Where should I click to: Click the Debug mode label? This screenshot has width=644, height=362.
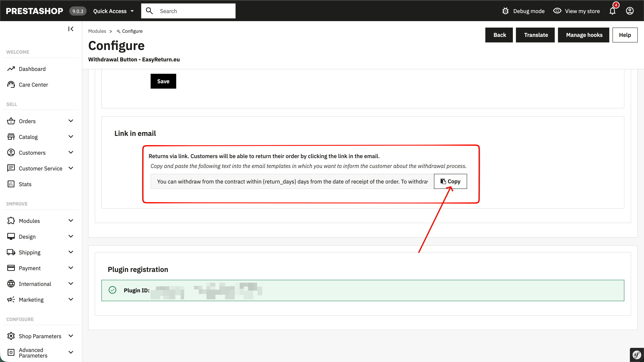pyautogui.click(x=529, y=11)
